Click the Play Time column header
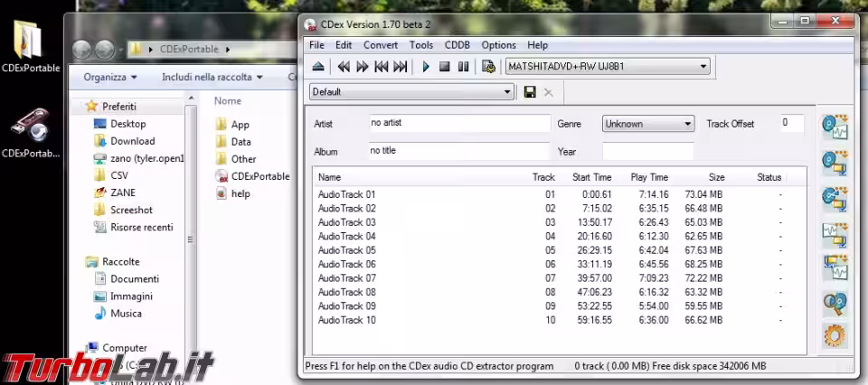 pyautogui.click(x=649, y=177)
